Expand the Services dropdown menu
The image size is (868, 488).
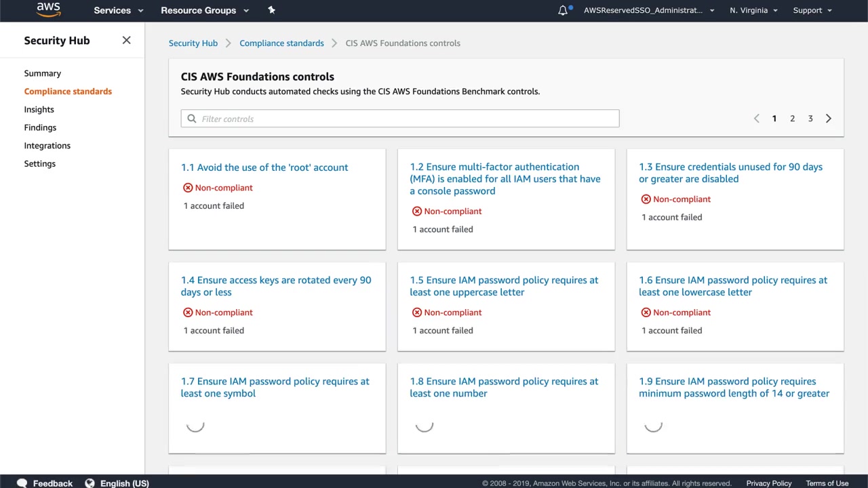point(119,10)
